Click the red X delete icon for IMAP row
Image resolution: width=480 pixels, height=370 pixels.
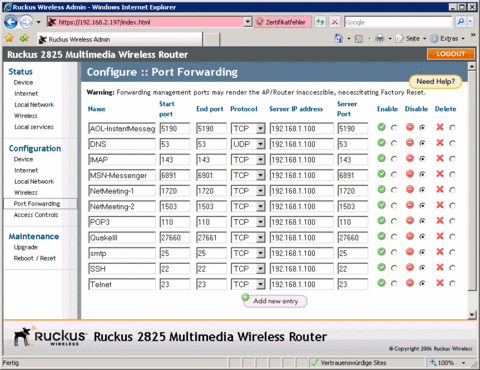tap(440, 158)
